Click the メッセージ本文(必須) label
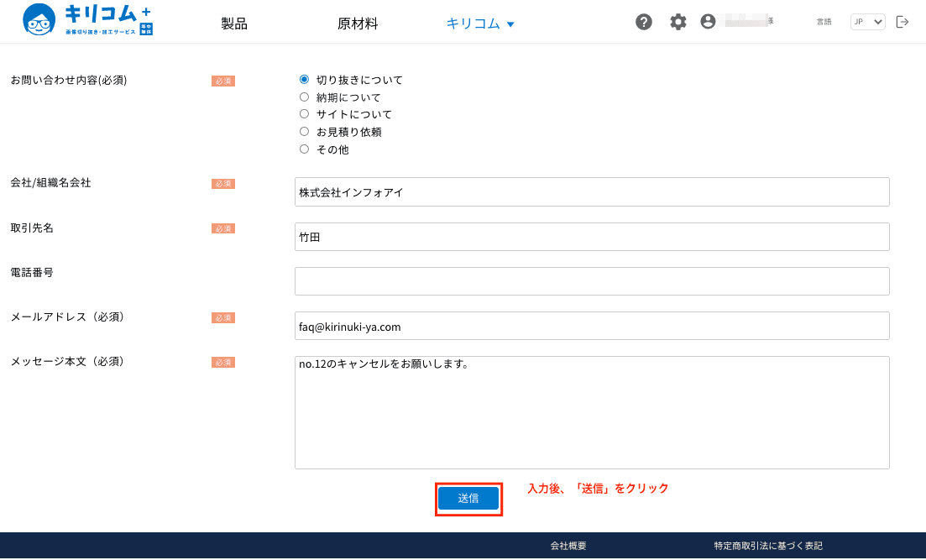Viewport: 926px width, 560px height. (x=69, y=362)
